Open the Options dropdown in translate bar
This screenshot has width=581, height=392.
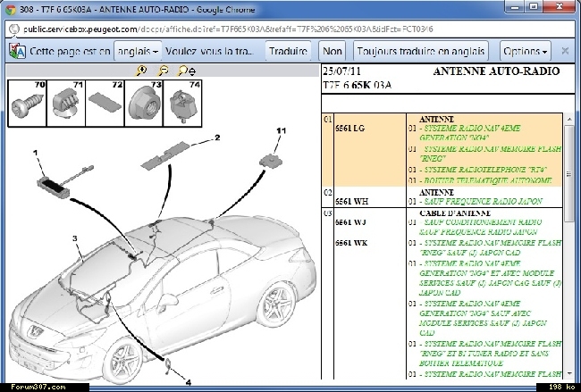(x=525, y=51)
